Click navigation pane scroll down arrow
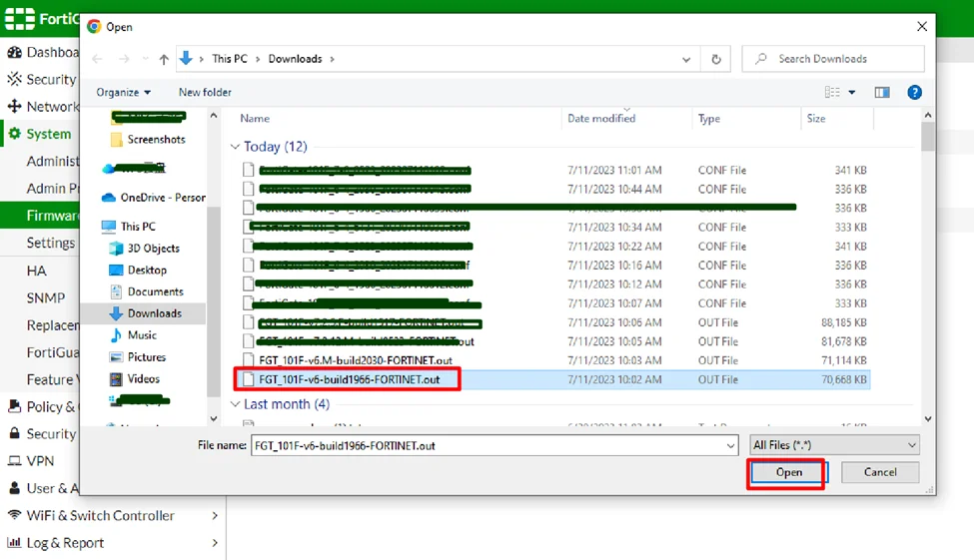This screenshot has height=560, width=974. tap(214, 418)
